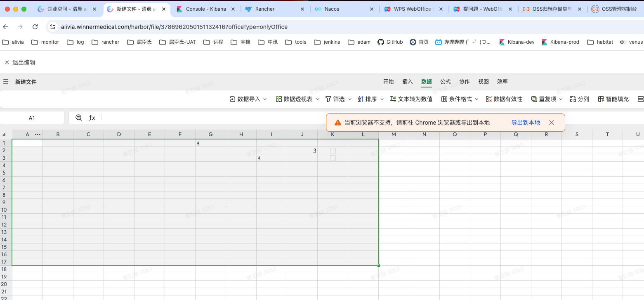Switch to the 效率 ribbon tab
The image size is (644, 300).
(x=502, y=82)
